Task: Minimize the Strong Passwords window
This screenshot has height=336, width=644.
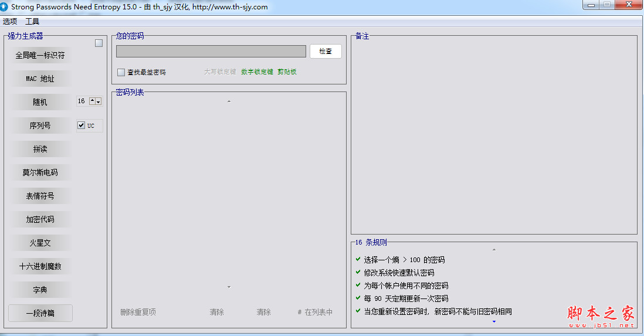Action: click(x=591, y=5)
